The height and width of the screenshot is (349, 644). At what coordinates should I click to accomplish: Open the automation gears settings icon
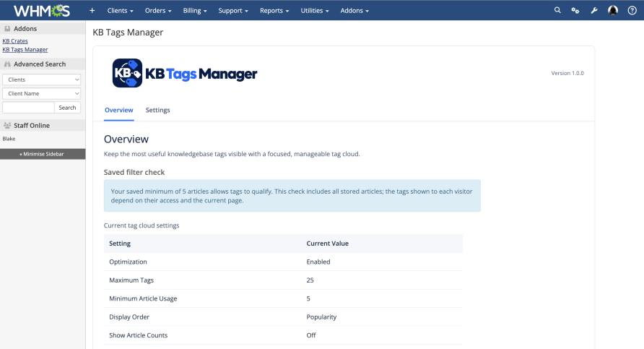[x=575, y=11]
